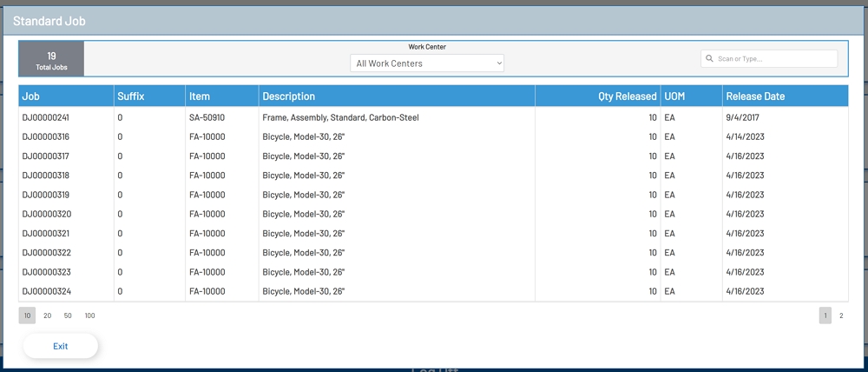Go to page 2 of results

[x=840, y=316]
